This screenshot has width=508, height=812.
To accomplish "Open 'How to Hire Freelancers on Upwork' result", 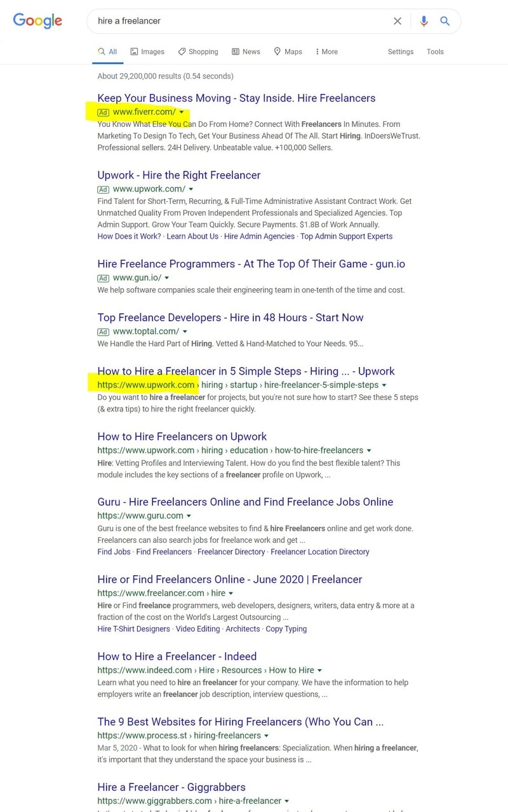I will click(182, 437).
